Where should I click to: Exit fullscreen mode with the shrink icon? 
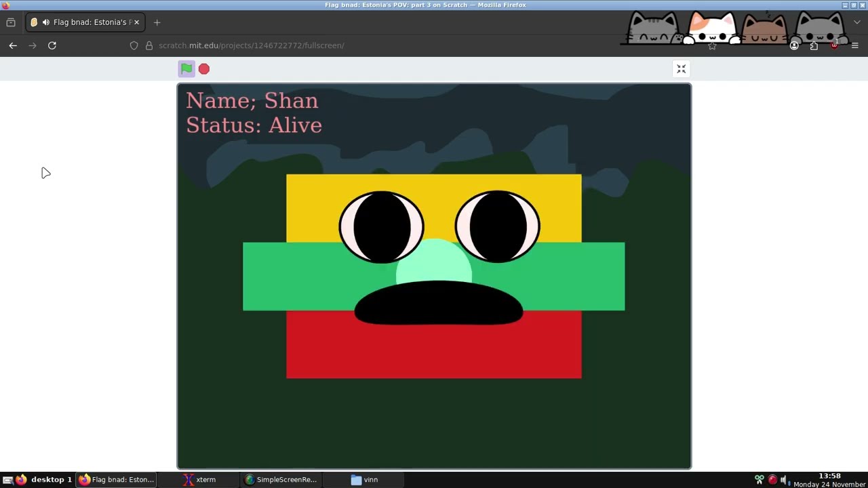pyautogui.click(x=682, y=68)
